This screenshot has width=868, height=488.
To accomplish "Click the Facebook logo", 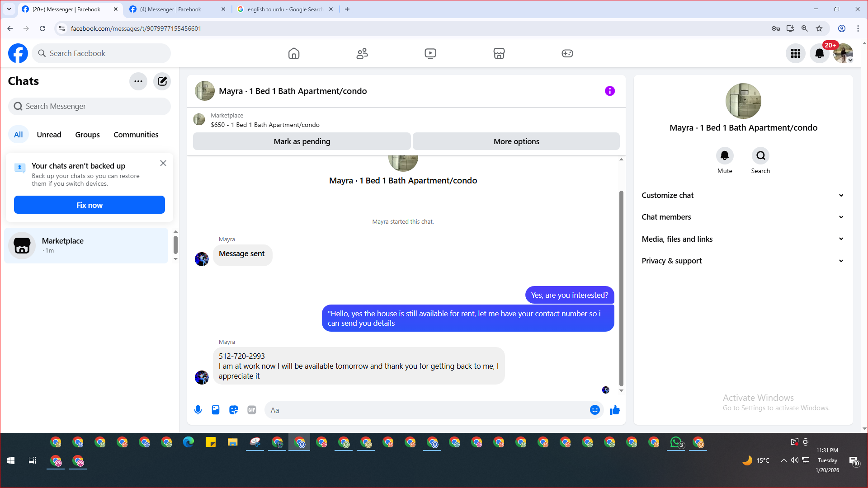I will tap(18, 53).
